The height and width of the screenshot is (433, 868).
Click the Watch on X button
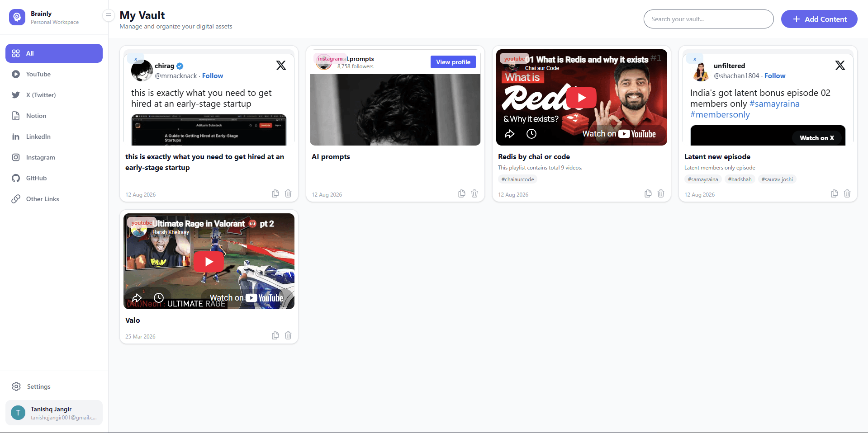[817, 138]
